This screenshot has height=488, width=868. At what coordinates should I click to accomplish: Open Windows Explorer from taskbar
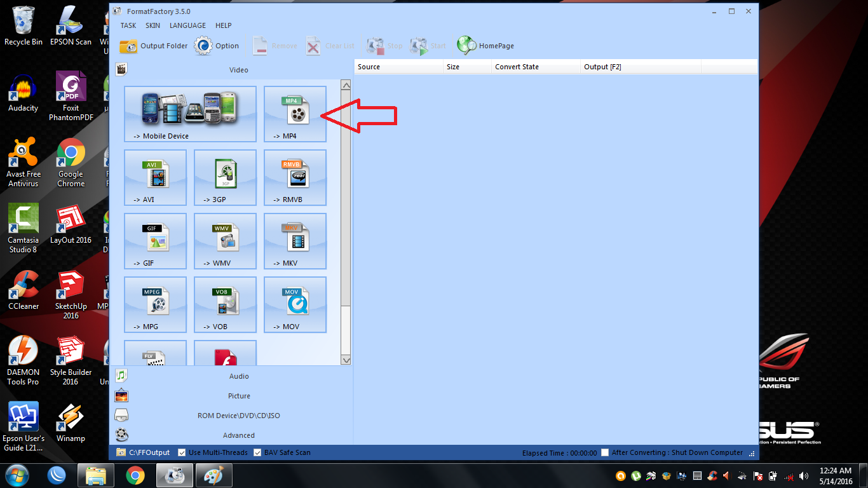[x=95, y=475]
